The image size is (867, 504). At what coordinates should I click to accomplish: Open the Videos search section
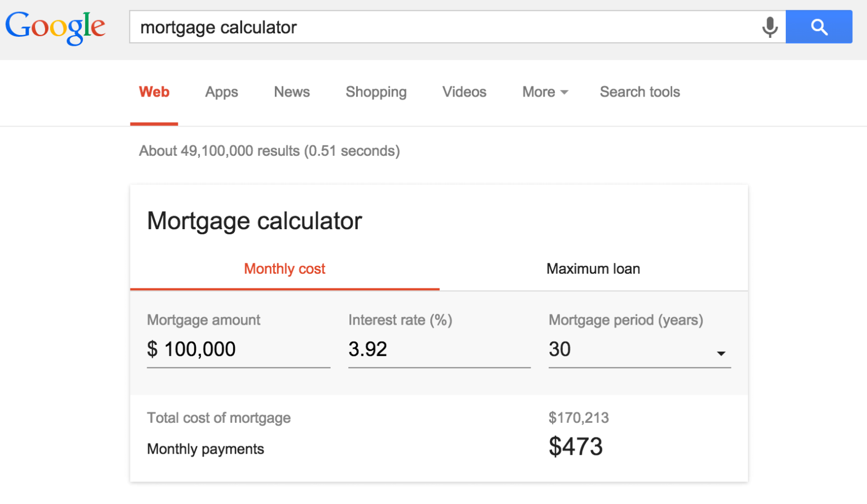click(464, 92)
